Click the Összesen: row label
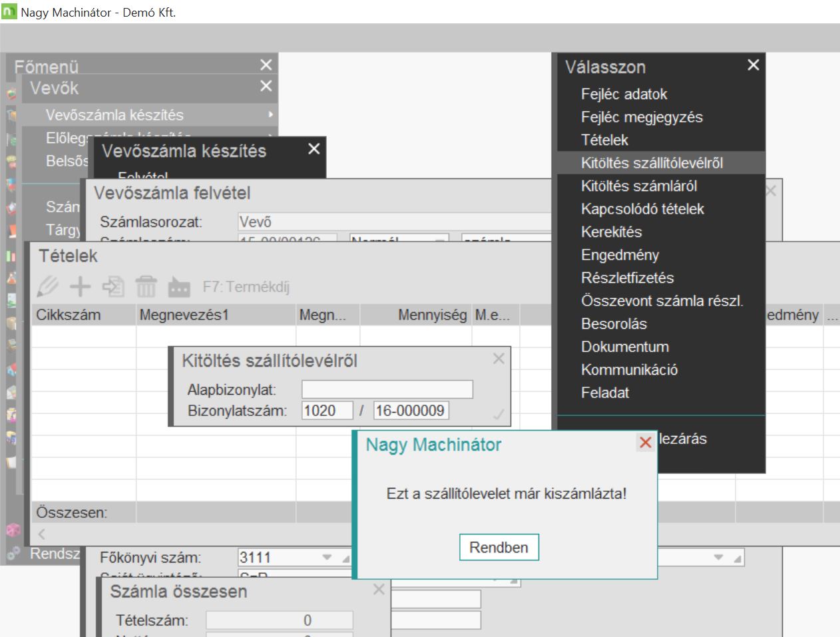840x637 pixels. click(x=72, y=513)
